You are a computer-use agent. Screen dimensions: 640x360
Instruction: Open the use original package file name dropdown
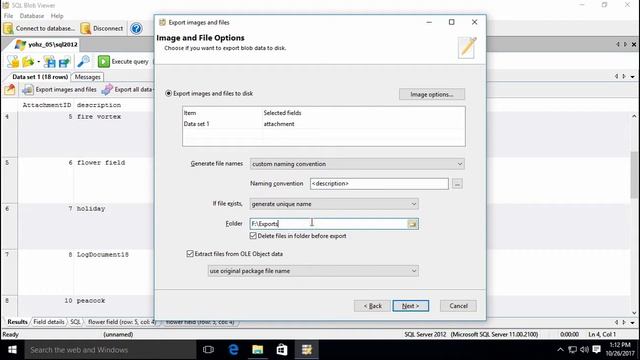pos(313,271)
